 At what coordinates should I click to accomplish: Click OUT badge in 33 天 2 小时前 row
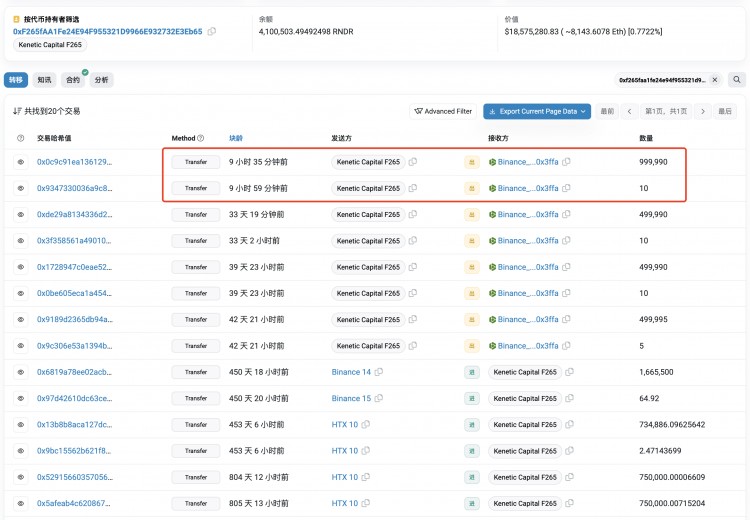[x=472, y=241]
